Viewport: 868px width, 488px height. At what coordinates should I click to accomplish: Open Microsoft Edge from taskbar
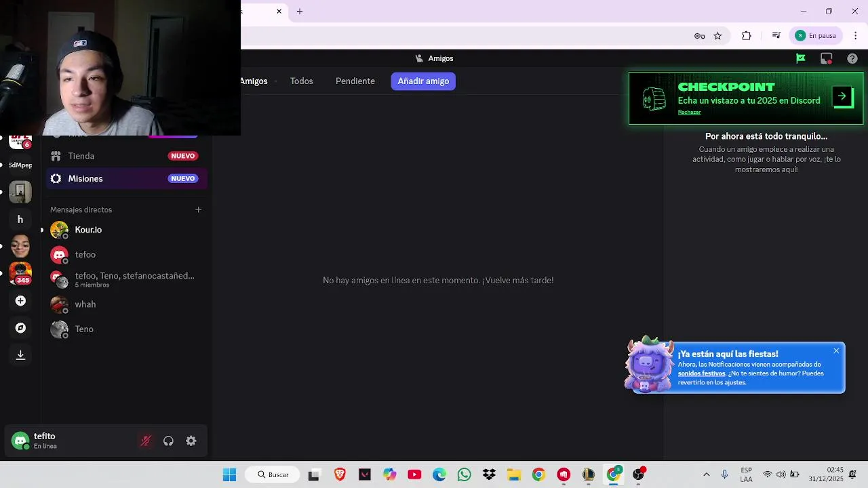[439, 474]
